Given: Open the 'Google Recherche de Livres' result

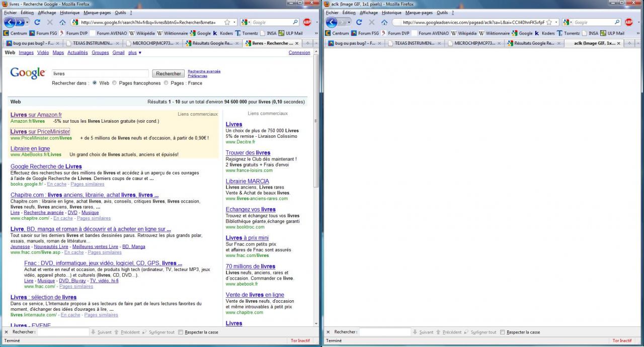Looking at the screenshot, I should 46,166.
